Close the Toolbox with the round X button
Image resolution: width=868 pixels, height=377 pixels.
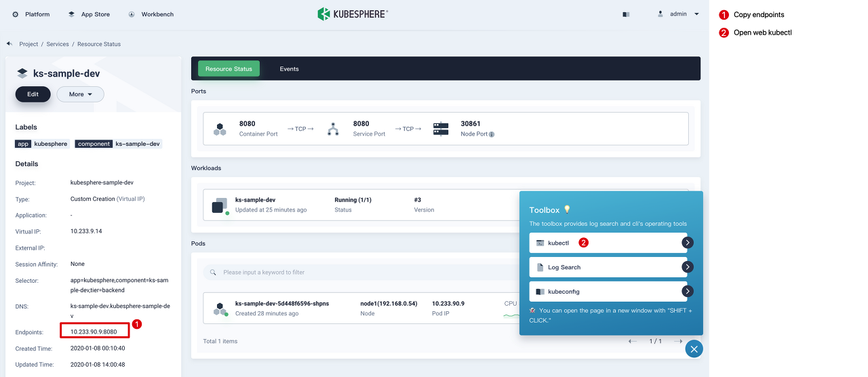(694, 349)
